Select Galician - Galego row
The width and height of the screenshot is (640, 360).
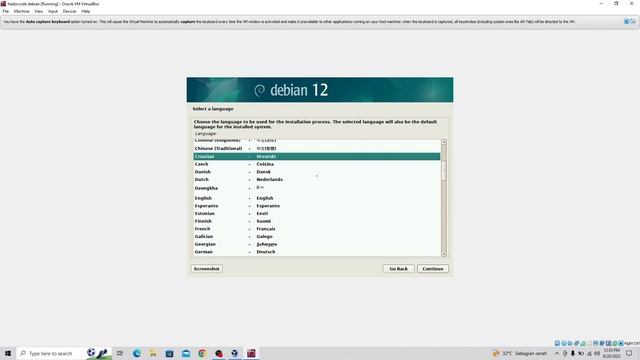coord(317,237)
